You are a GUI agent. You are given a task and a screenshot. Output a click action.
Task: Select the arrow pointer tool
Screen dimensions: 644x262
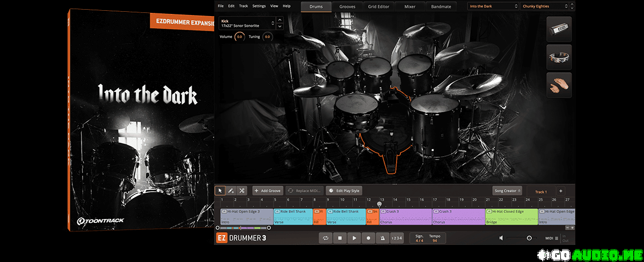pos(220,191)
